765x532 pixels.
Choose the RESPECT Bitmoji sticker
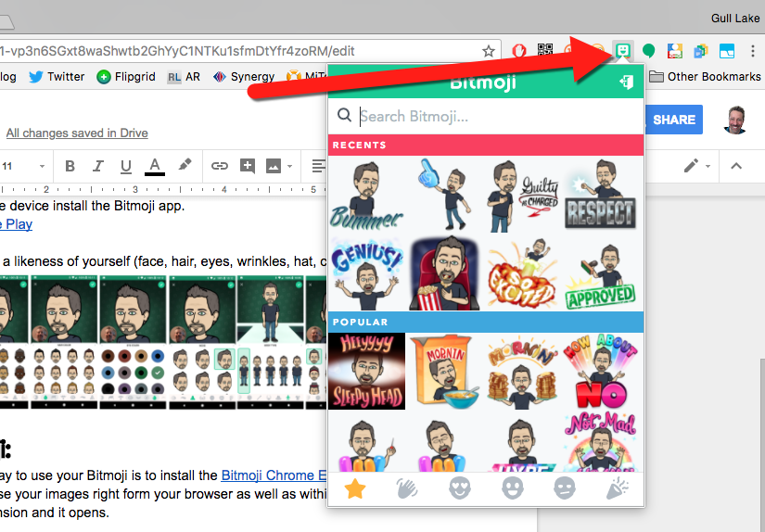tap(601, 194)
